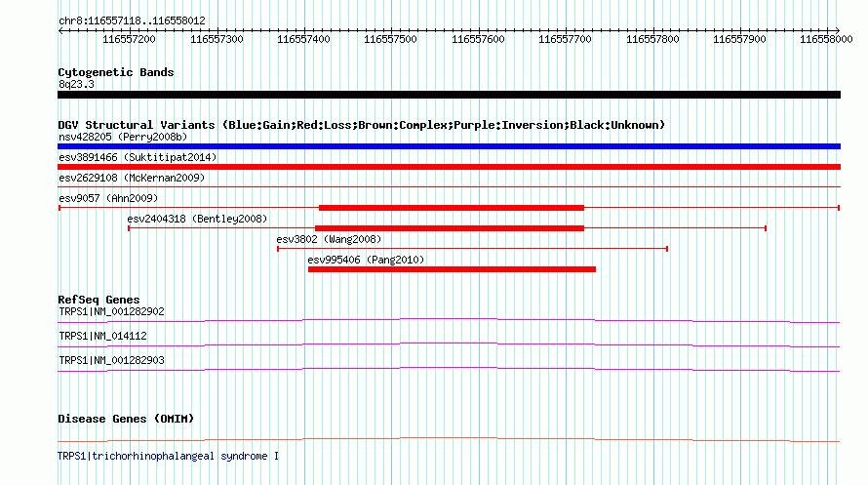
Task: Click ruler tick label 116557400
Action: click(x=303, y=39)
